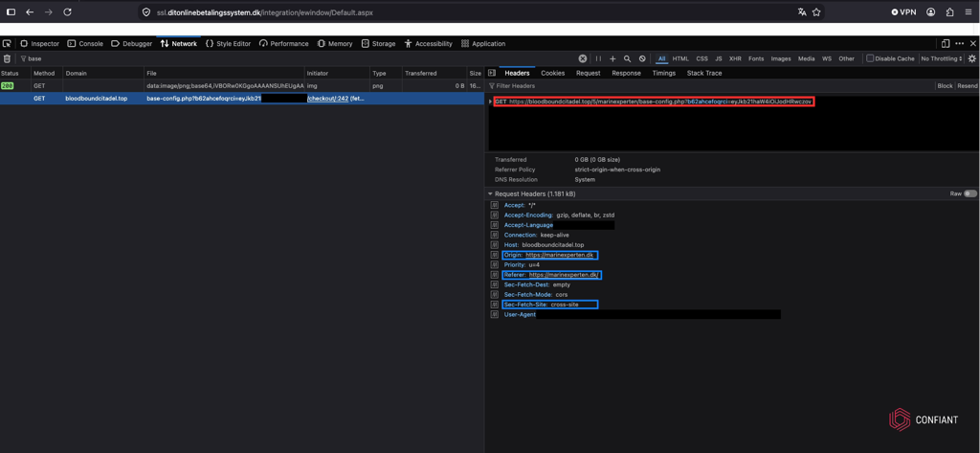Open network settings gear
Image resolution: width=980 pixels, height=453 pixels.
[972, 58]
